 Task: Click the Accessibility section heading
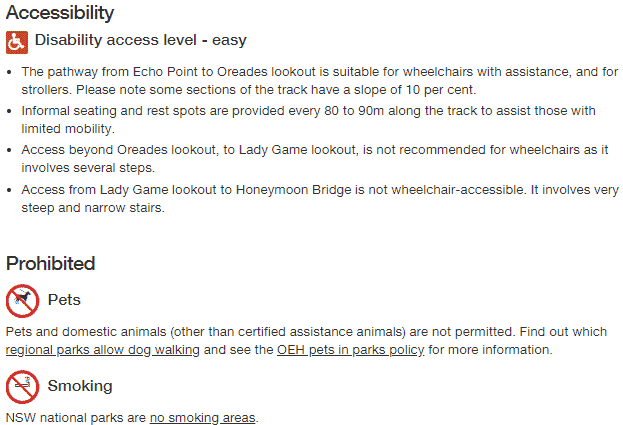[60, 13]
